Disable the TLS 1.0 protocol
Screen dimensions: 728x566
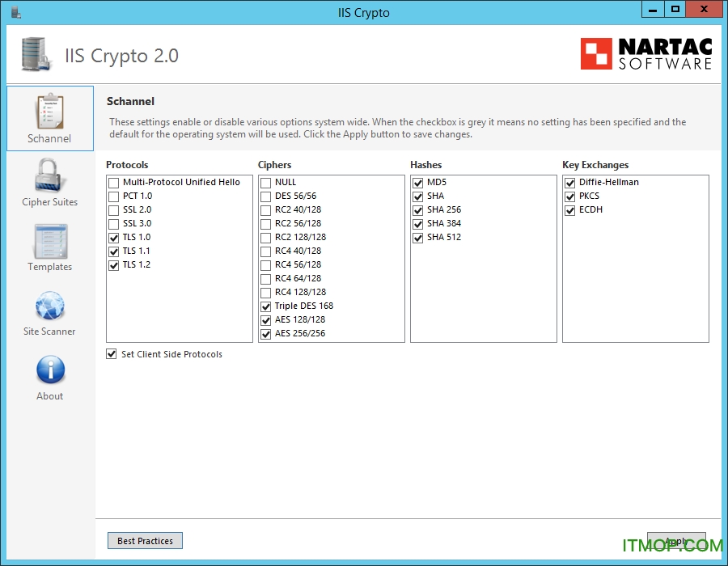(113, 237)
